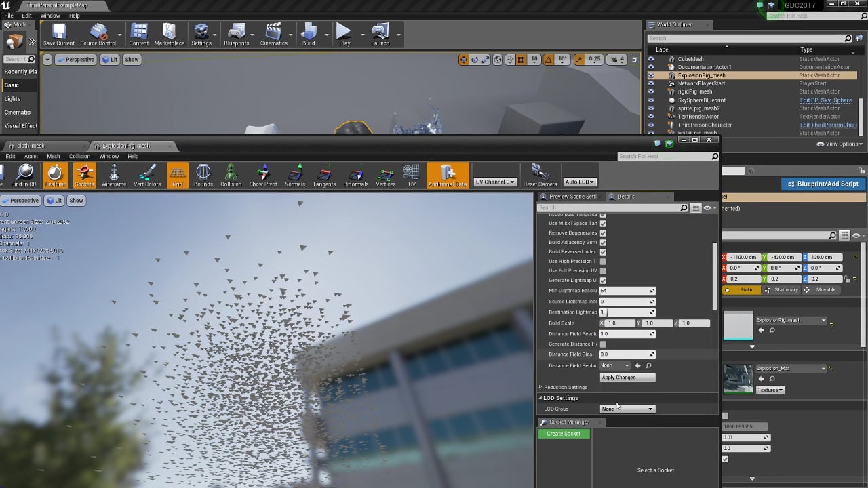Toggle the Grid icon
Image resolution: width=868 pixels, height=488 pixels.
pyautogui.click(x=178, y=176)
